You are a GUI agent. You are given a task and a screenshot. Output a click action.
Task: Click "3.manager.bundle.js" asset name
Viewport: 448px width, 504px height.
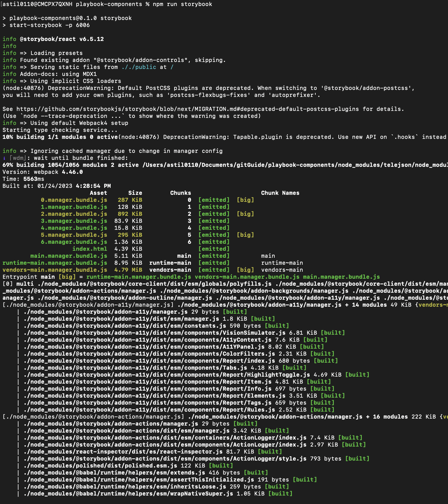tap(74, 221)
